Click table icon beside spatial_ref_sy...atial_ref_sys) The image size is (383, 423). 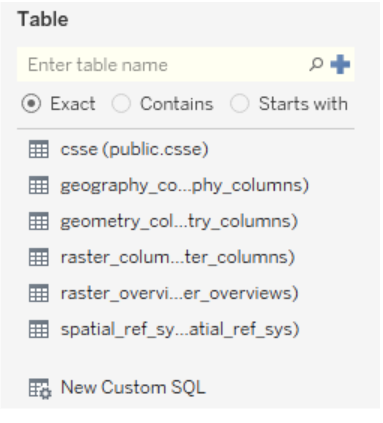pos(39,329)
